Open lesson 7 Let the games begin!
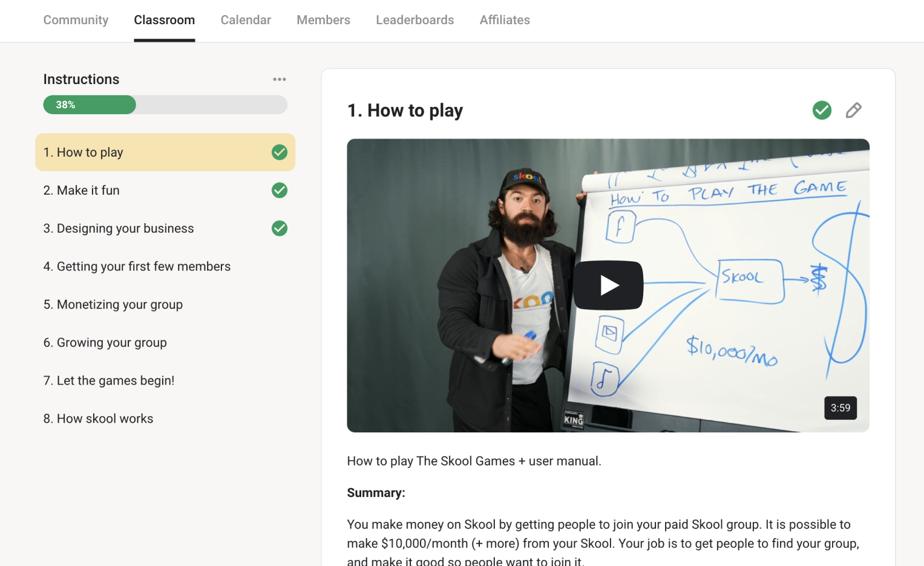Screen dimensions: 924x566 coord(109,381)
